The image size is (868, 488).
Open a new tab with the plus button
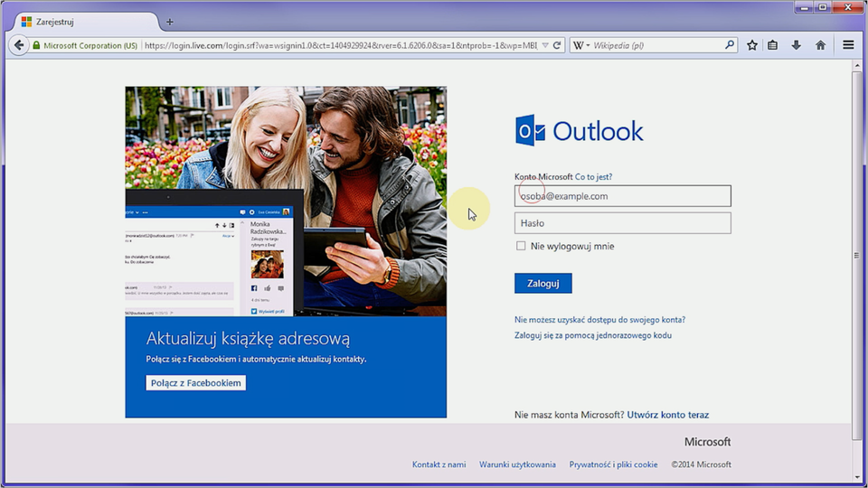pos(170,22)
